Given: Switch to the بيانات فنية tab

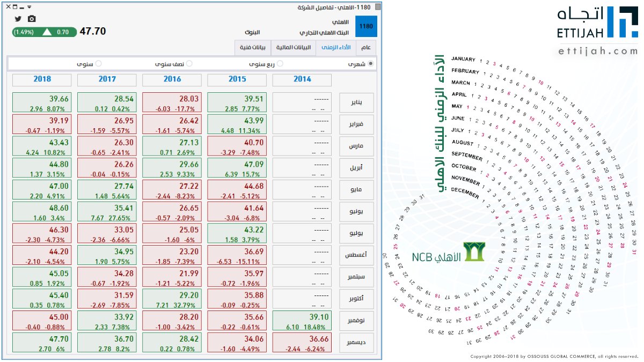Looking at the screenshot, I should [253, 47].
